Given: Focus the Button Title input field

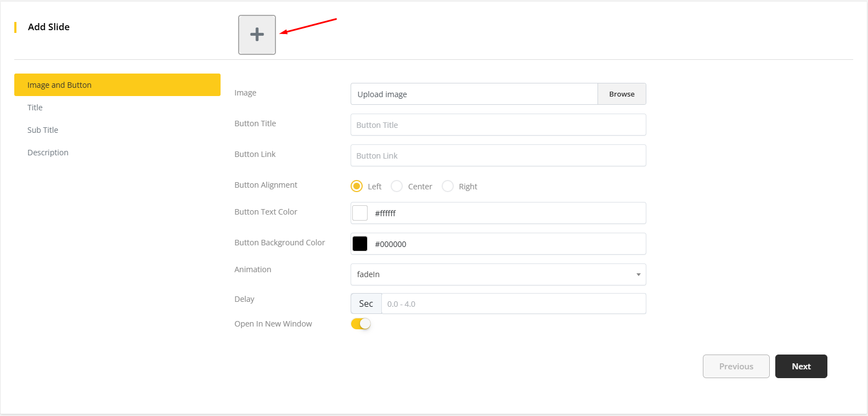Looking at the screenshot, I should 498,125.
